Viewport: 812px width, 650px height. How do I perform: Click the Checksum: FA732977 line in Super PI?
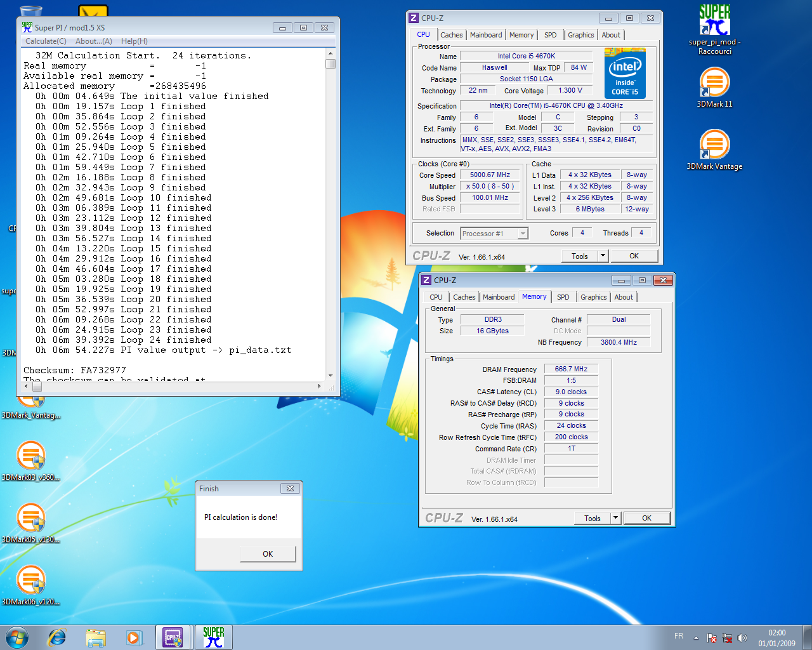click(x=75, y=370)
